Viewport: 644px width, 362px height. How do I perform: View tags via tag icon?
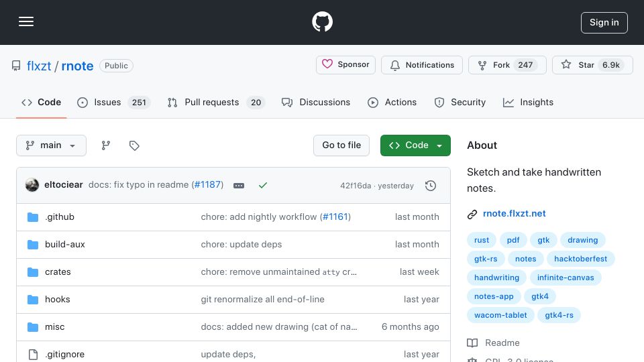coord(134,145)
